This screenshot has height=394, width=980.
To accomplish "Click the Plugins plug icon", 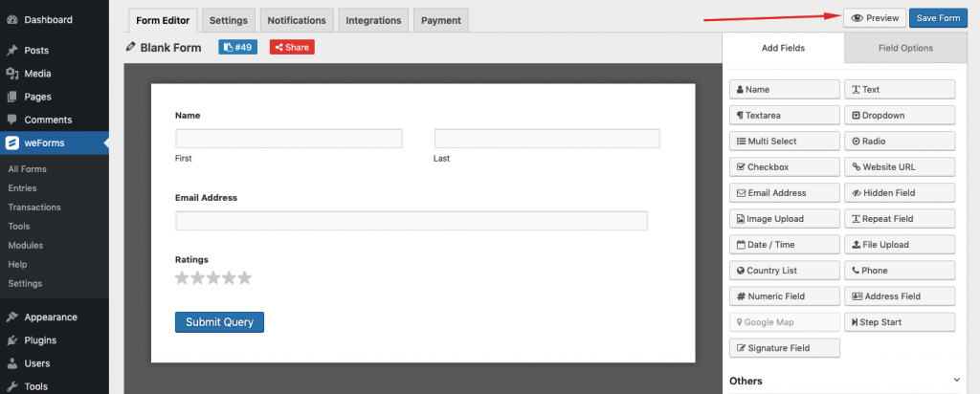I will click(11, 340).
